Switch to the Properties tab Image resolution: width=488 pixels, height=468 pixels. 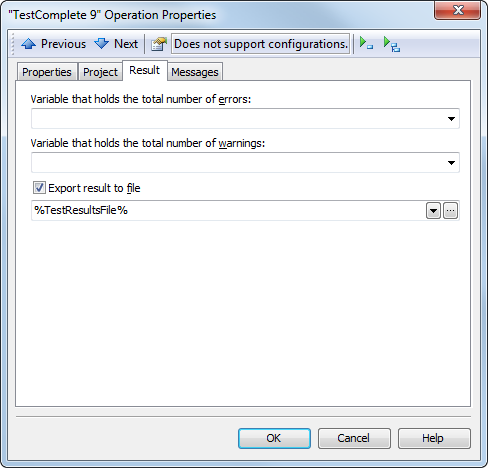[x=47, y=72]
